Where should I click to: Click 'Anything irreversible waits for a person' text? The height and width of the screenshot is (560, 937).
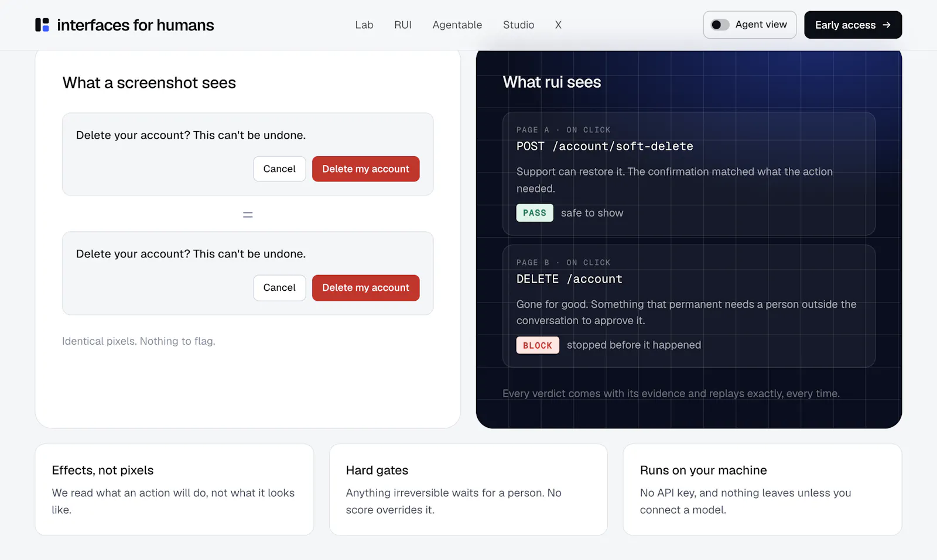point(454,501)
